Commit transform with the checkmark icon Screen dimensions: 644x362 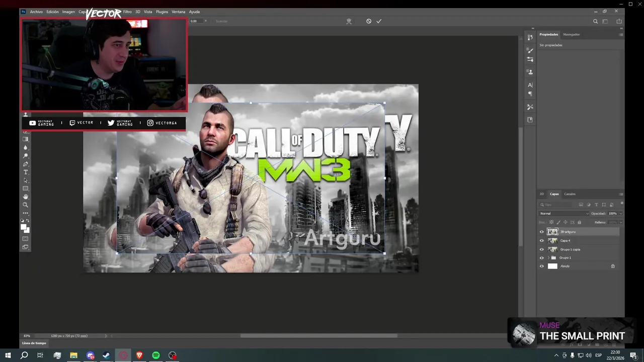click(x=379, y=21)
